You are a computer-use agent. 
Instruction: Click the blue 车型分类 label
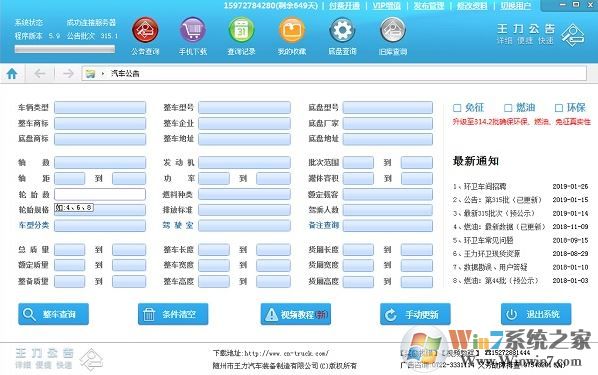click(x=34, y=225)
